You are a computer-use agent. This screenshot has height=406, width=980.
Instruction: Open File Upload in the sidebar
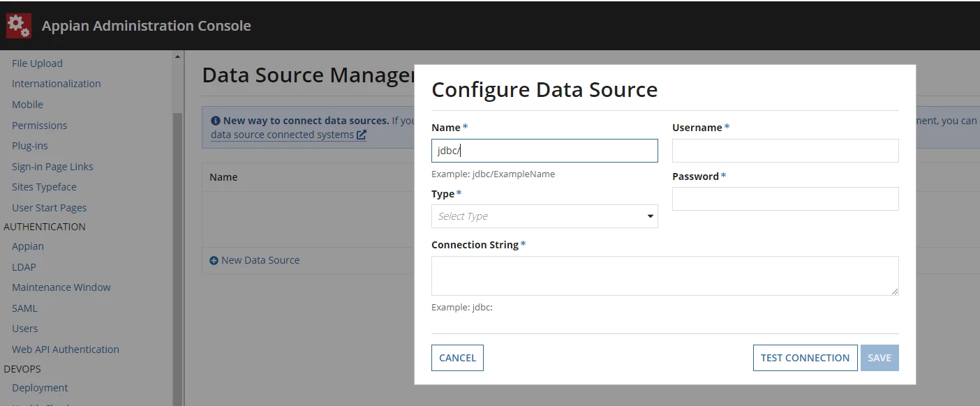(37, 63)
